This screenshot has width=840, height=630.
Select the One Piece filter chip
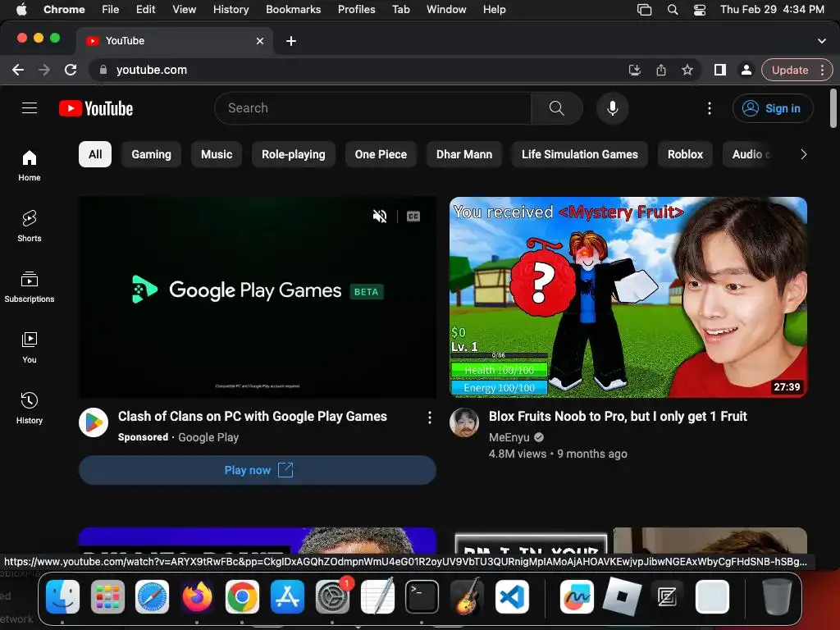pyautogui.click(x=381, y=154)
